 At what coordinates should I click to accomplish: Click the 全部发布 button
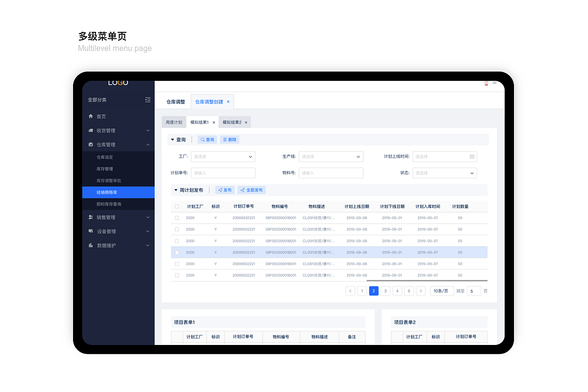(x=251, y=190)
